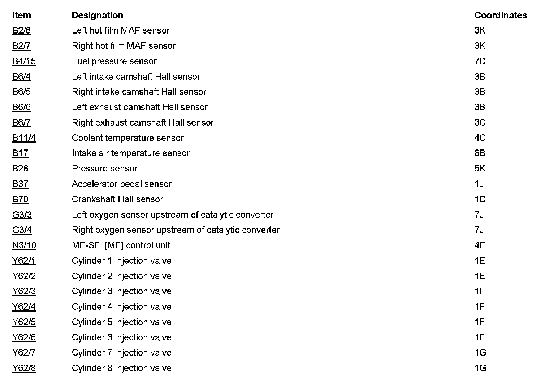The image size is (549, 392).
Task: Open the B4/15 fuel pressure sensor link
Action: point(24,61)
